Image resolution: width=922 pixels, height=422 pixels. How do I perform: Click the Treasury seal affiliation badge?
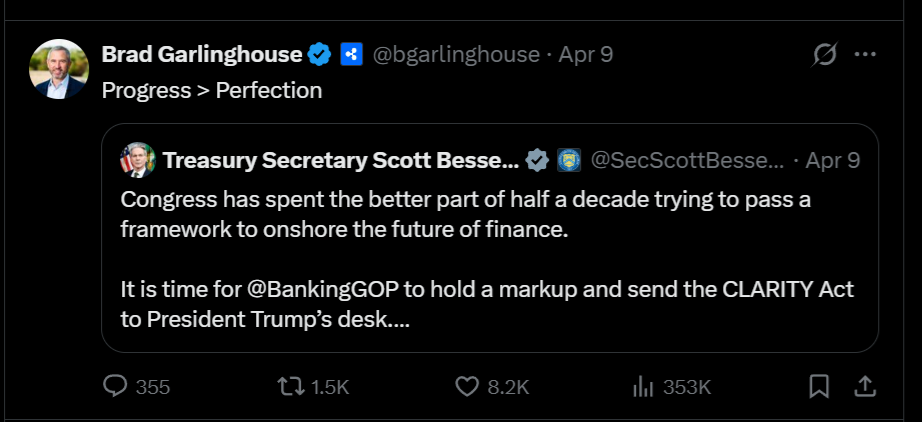pos(568,160)
